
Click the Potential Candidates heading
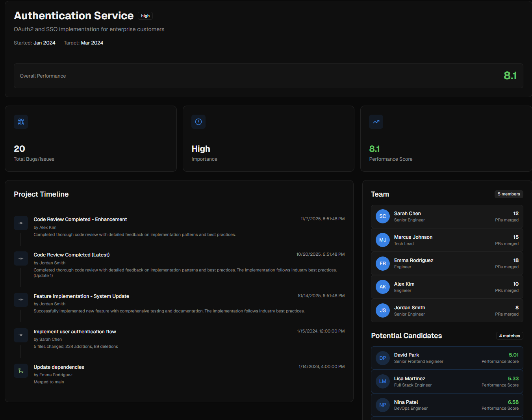pos(406,336)
